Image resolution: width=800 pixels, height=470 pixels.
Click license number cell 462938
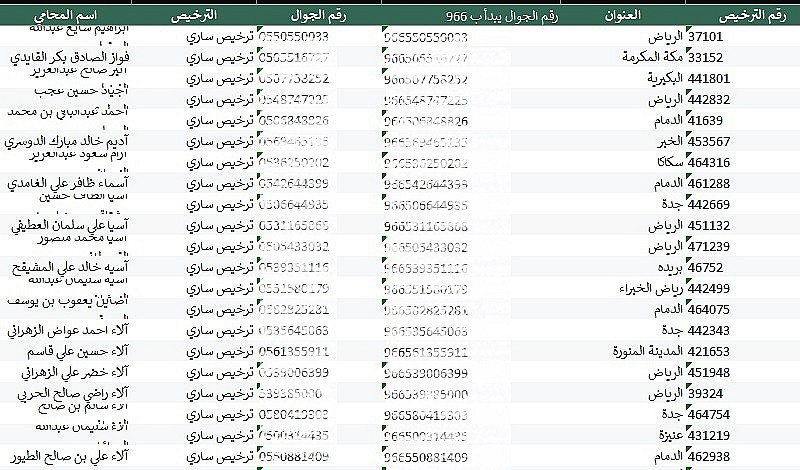(709, 456)
